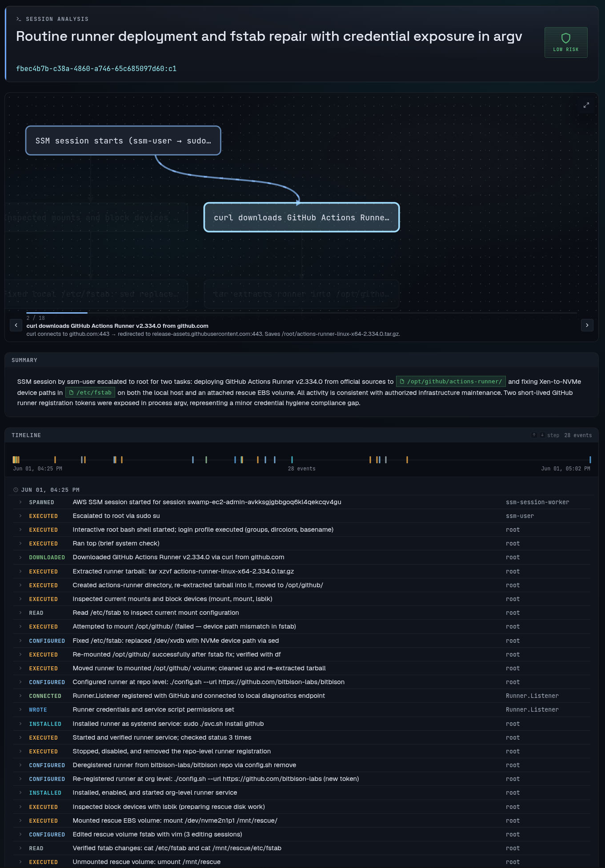Click the 28 events count in timeline header
605x868 pixels.
[x=578, y=435]
